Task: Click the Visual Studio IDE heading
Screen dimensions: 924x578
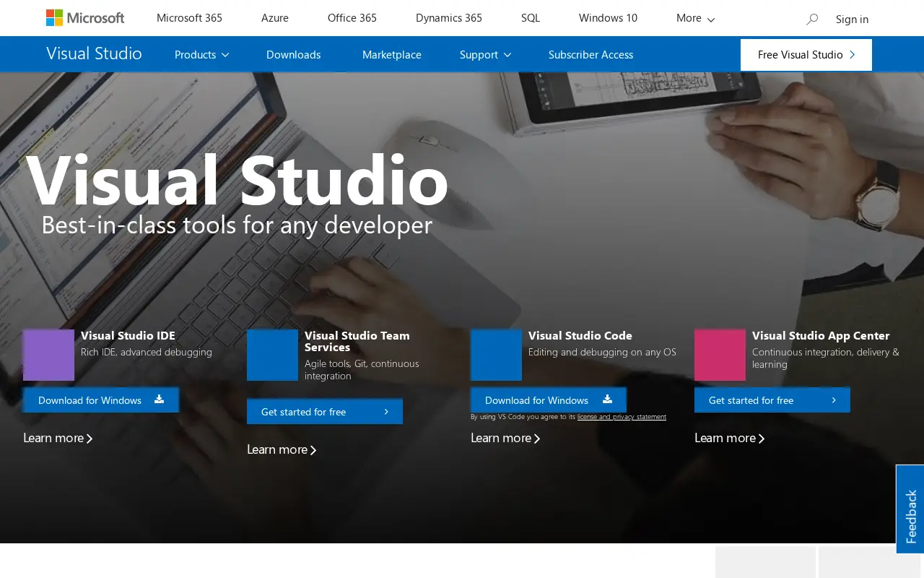Action: click(x=128, y=336)
